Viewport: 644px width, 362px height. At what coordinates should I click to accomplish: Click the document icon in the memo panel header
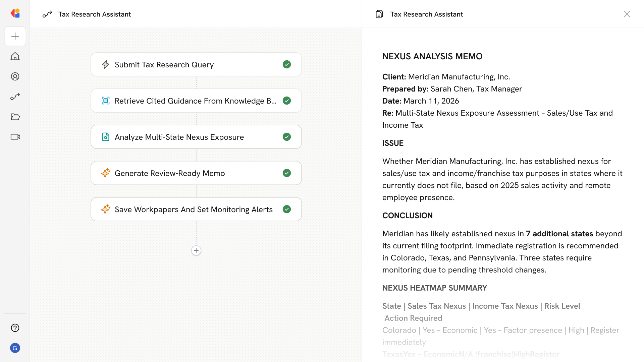pos(379,14)
